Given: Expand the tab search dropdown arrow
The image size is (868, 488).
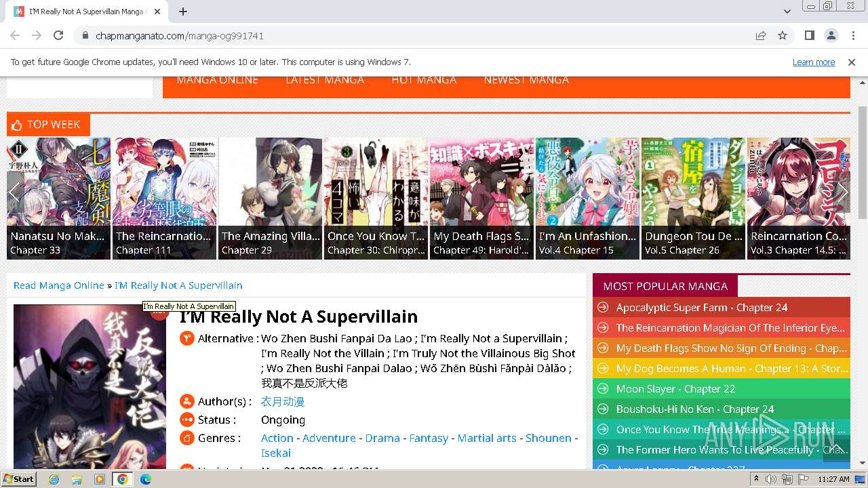Looking at the screenshot, I should 787,12.
